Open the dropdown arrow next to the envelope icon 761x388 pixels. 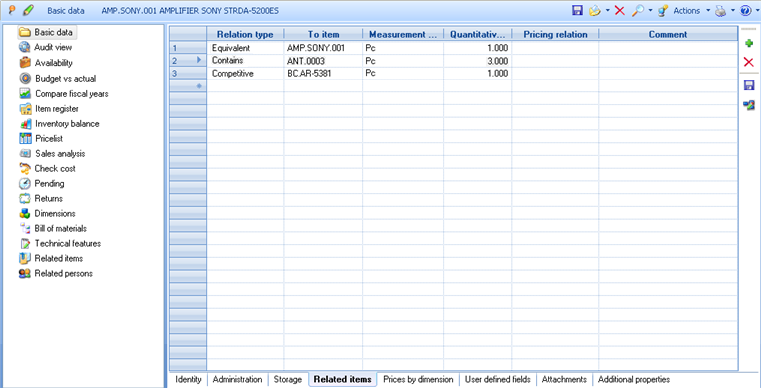(608, 10)
